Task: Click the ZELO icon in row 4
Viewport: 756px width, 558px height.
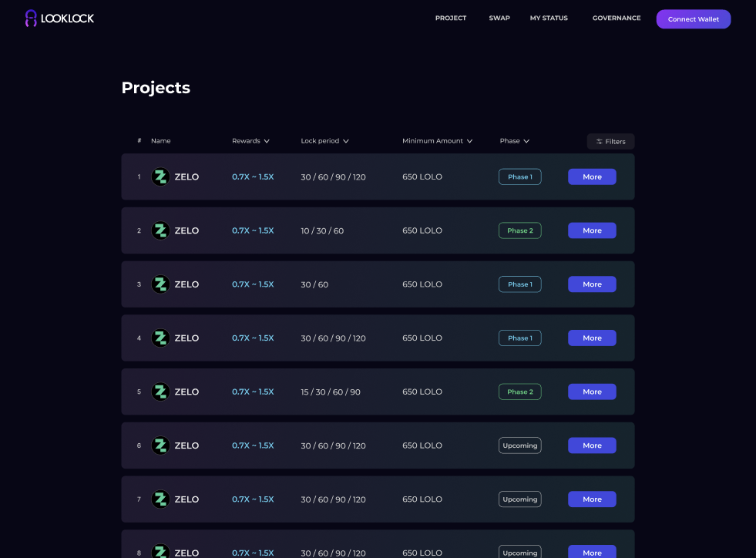Action: click(x=160, y=338)
